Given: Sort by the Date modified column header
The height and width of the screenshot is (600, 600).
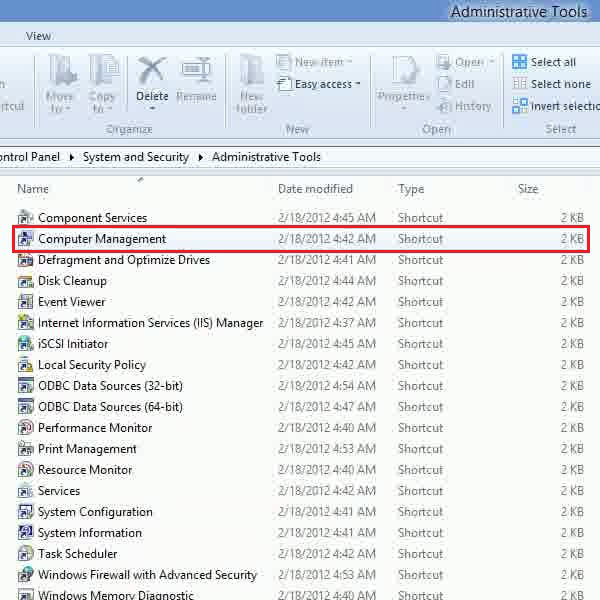Looking at the screenshot, I should point(315,189).
